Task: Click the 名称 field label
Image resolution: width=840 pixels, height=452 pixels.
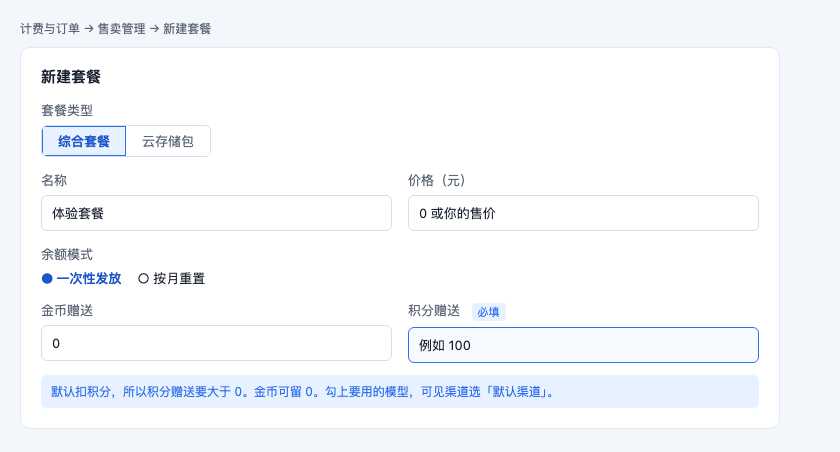Action: (x=54, y=180)
